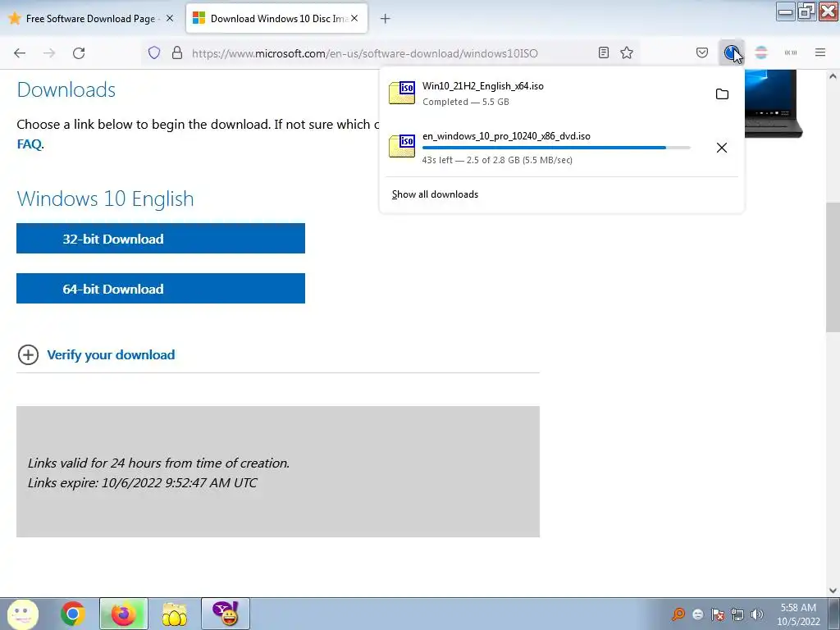The width and height of the screenshot is (840, 630).
Task: Click the Win10_21H2_English_x64.iso file icon
Action: click(x=402, y=94)
